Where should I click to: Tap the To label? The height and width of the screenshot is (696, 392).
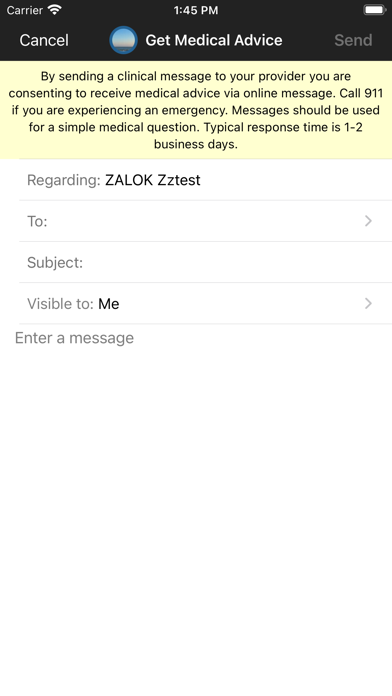pyautogui.click(x=37, y=221)
